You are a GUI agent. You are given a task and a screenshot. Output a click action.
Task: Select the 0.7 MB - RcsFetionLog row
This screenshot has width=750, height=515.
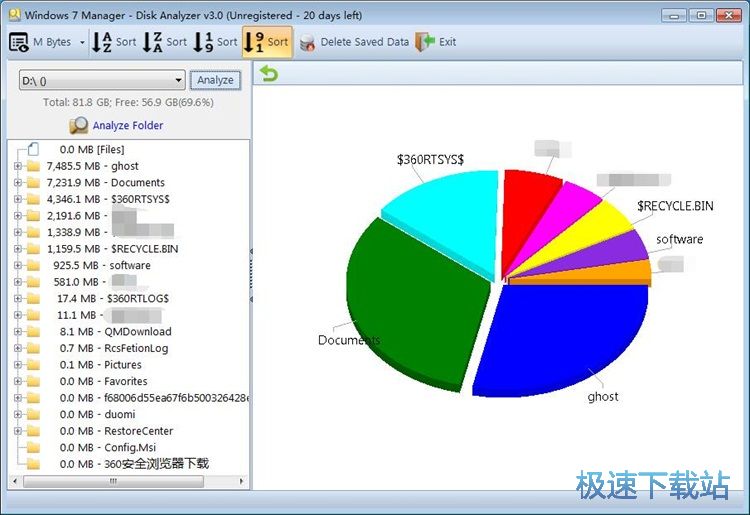click(x=114, y=348)
